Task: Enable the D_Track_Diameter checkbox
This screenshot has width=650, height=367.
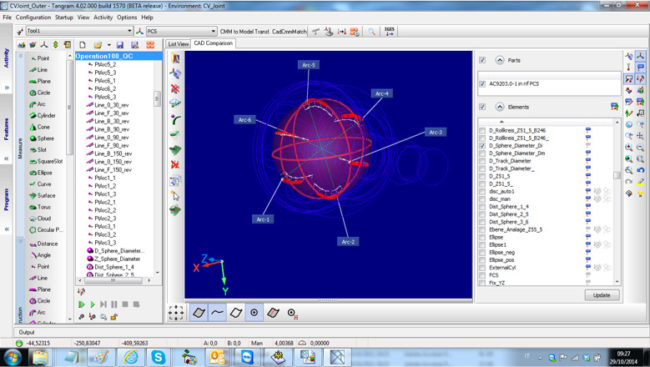Action: [482, 161]
